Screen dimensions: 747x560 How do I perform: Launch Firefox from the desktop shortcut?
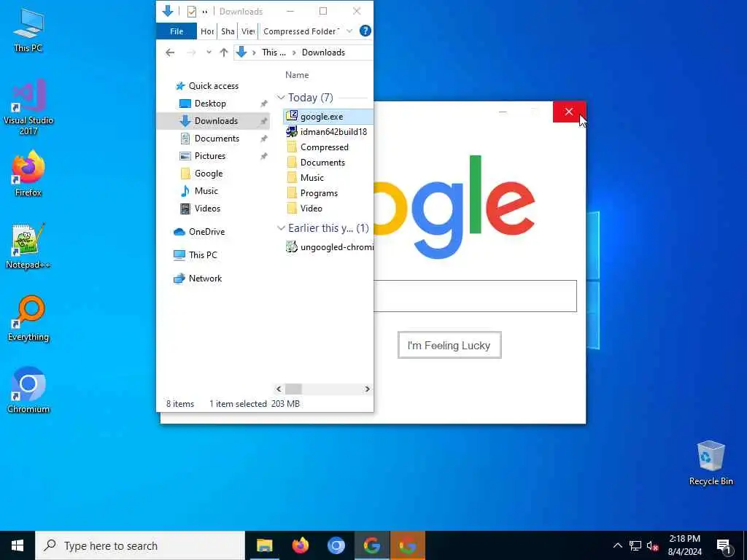(x=28, y=174)
